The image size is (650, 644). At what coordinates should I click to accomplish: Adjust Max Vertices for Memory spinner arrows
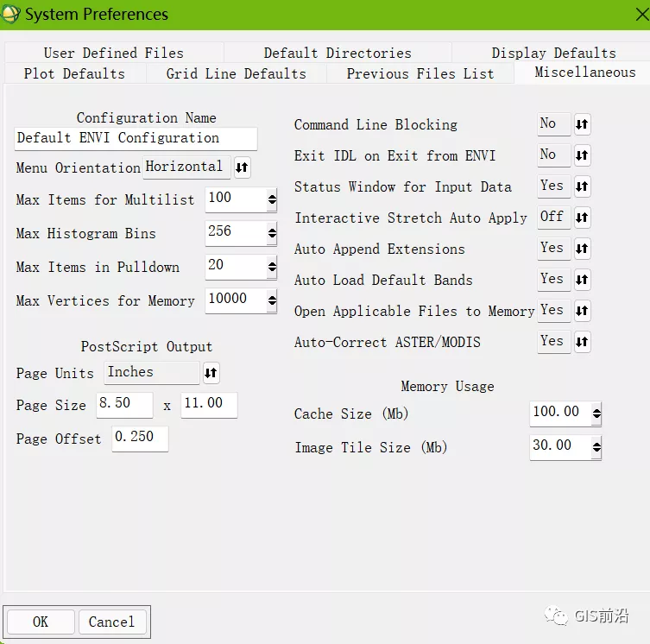pos(272,300)
